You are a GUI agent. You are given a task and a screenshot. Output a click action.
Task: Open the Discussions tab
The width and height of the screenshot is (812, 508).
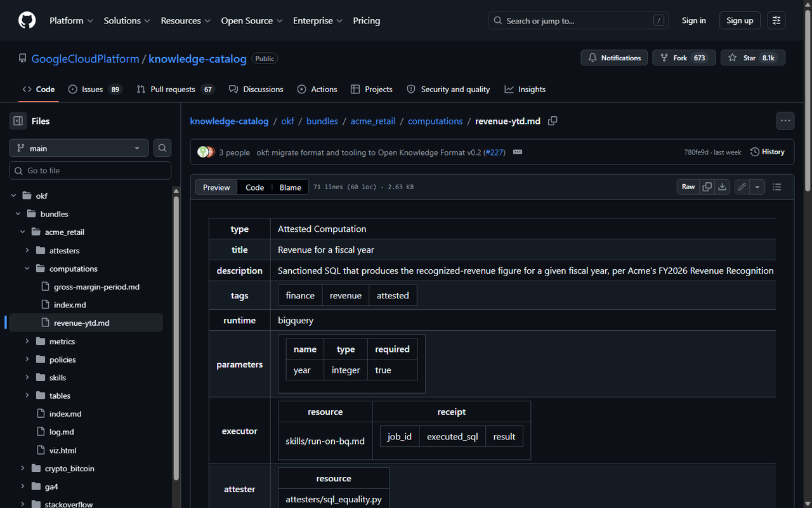(x=256, y=90)
